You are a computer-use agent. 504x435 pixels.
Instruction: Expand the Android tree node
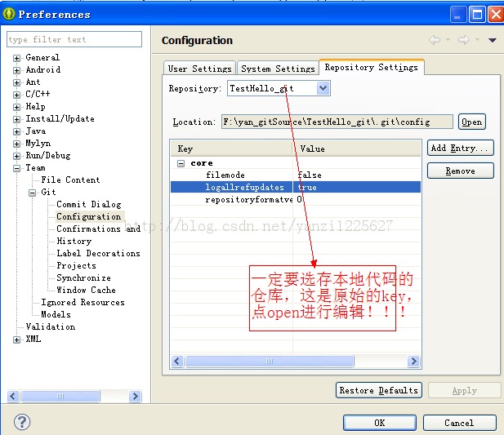coord(16,70)
